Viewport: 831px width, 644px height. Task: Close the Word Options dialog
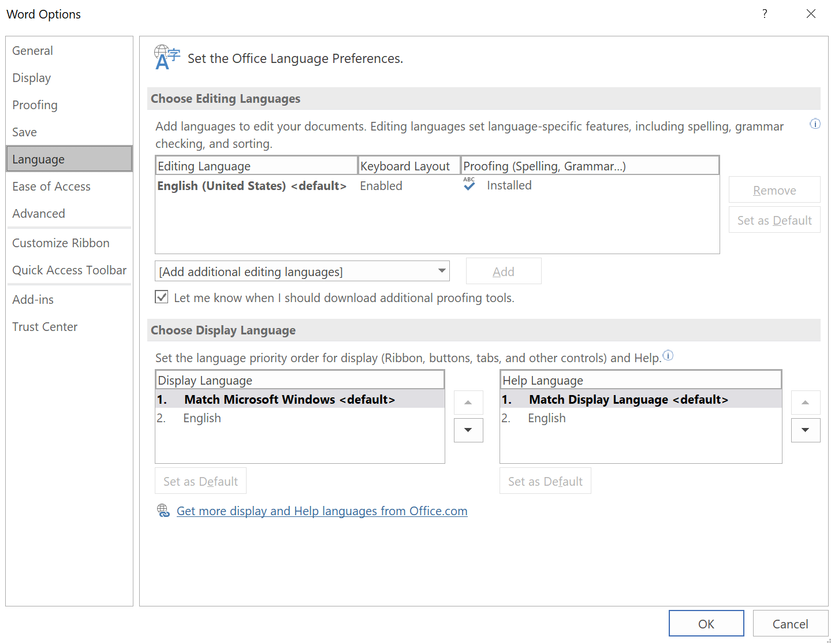(811, 14)
